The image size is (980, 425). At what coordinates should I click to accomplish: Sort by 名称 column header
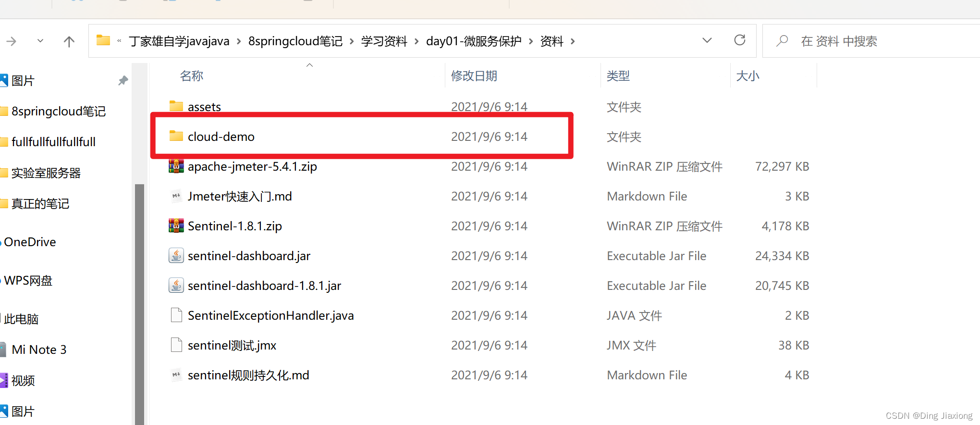[x=192, y=75]
